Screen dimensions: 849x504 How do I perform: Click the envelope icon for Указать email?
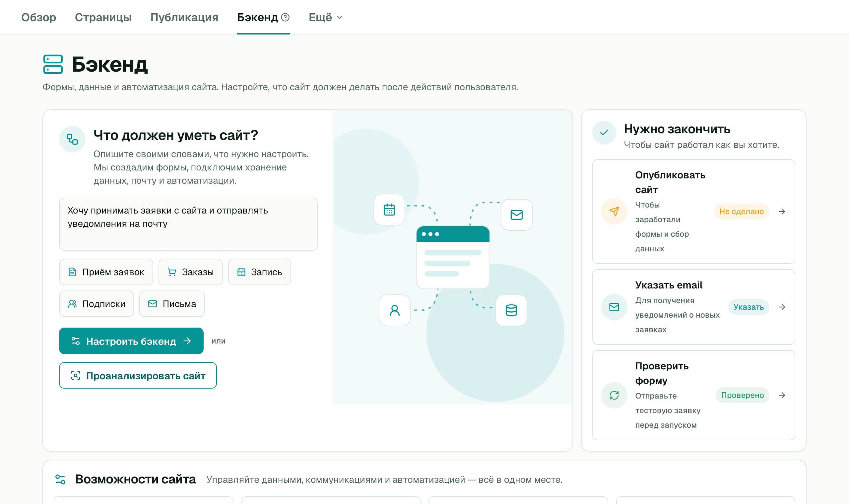pos(614,307)
